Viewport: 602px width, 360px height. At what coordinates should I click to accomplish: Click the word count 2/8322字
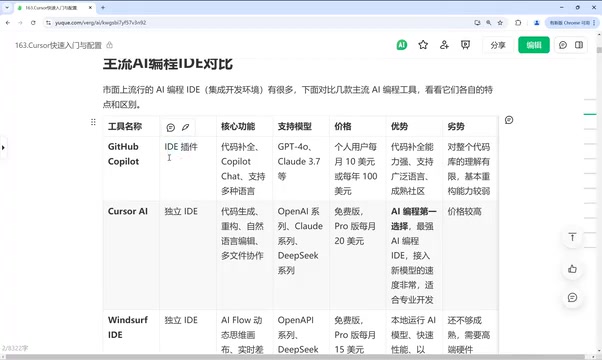pyautogui.click(x=15, y=348)
